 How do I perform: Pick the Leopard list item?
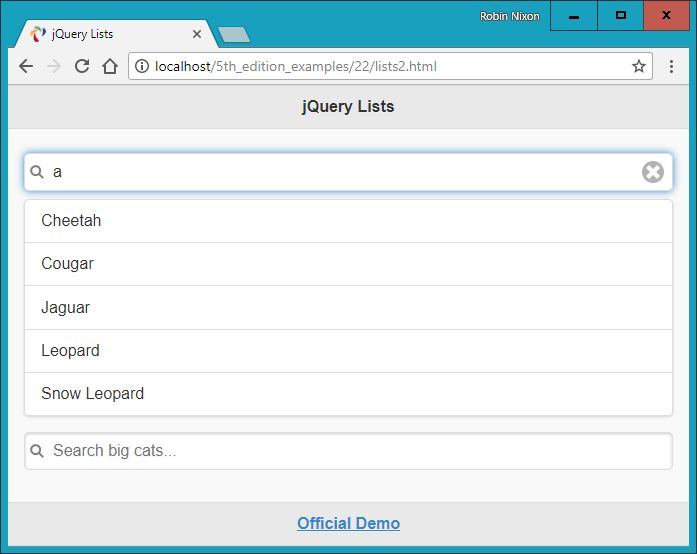[x=348, y=351]
